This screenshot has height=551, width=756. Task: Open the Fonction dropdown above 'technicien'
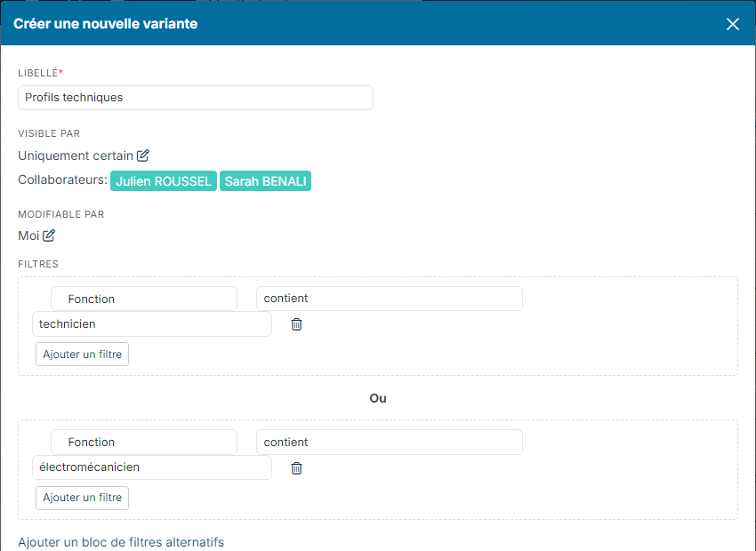[144, 299]
